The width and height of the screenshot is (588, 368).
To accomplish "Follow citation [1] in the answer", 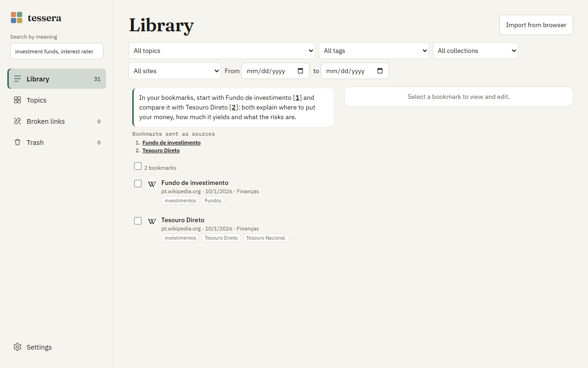I will pyautogui.click(x=297, y=98).
